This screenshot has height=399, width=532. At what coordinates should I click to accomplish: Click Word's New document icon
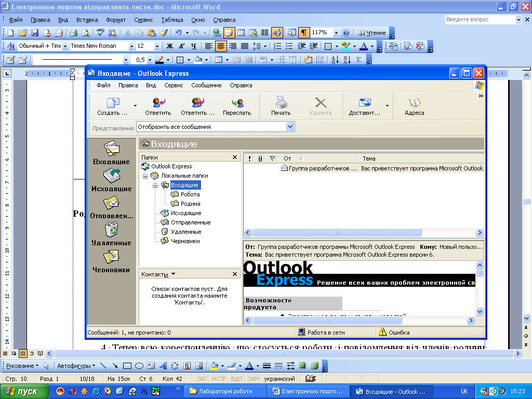point(10,33)
